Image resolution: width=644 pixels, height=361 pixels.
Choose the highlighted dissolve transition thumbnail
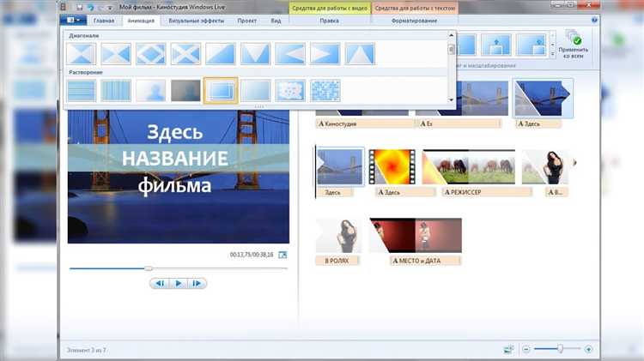221,90
